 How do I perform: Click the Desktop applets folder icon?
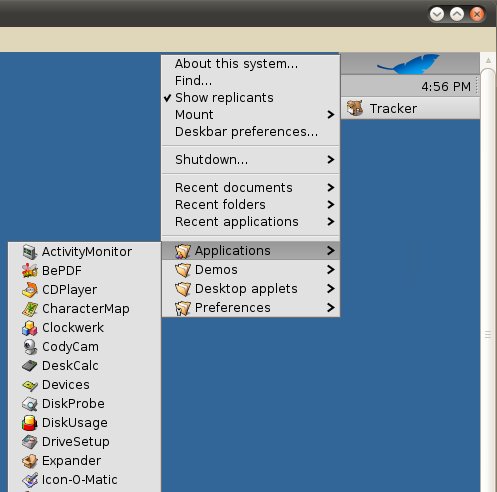(183, 289)
